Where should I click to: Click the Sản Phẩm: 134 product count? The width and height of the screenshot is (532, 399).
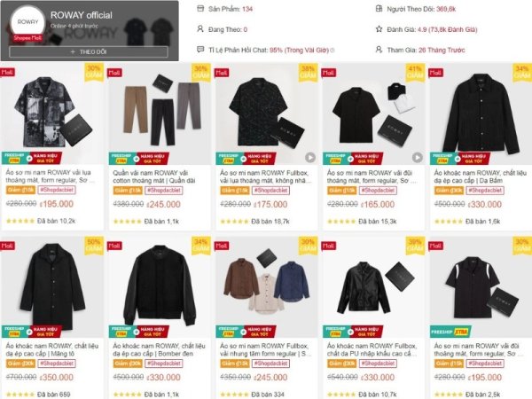point(231,9)
